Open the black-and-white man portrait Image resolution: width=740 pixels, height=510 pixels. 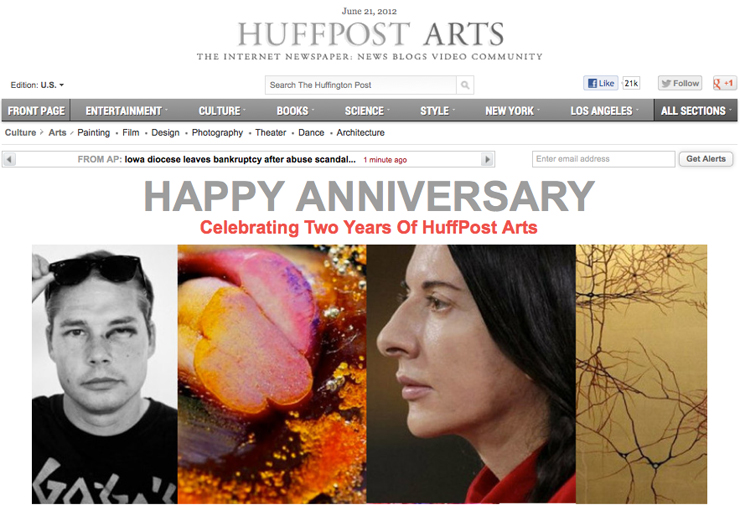tap(105, 374)
